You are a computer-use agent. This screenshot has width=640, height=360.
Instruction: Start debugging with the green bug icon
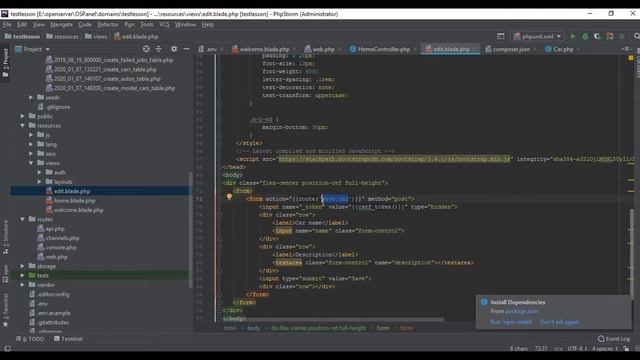pos(585,36)
